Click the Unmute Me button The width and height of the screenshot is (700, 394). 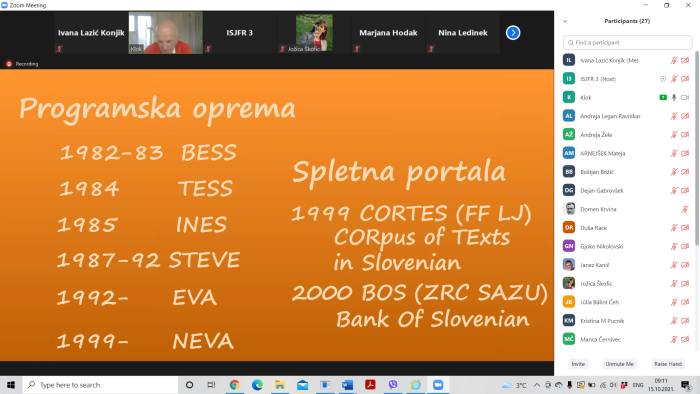tap(619, 364)
